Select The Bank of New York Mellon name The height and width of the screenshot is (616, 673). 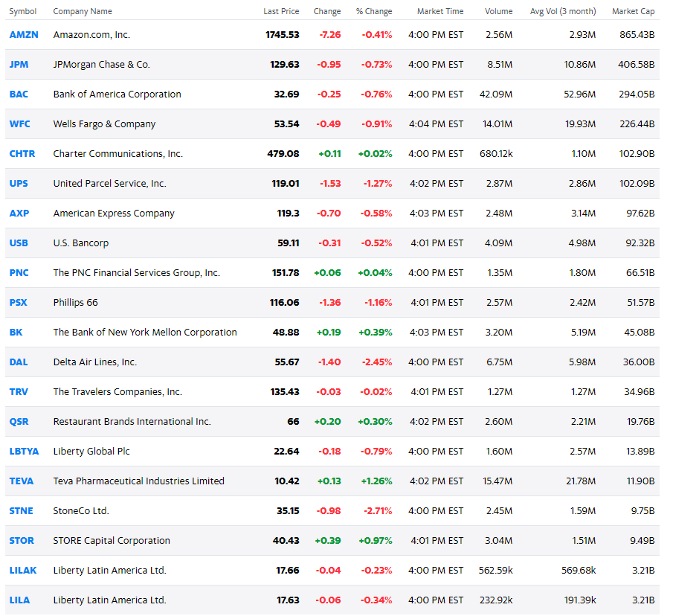pyautogui.click(x=145, y=333)
